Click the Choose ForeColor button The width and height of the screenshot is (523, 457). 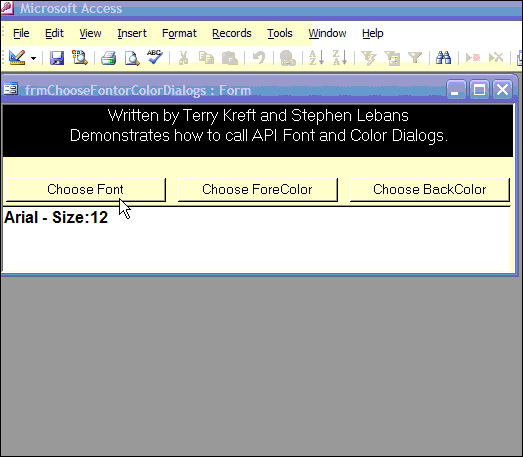pos(257,189)
